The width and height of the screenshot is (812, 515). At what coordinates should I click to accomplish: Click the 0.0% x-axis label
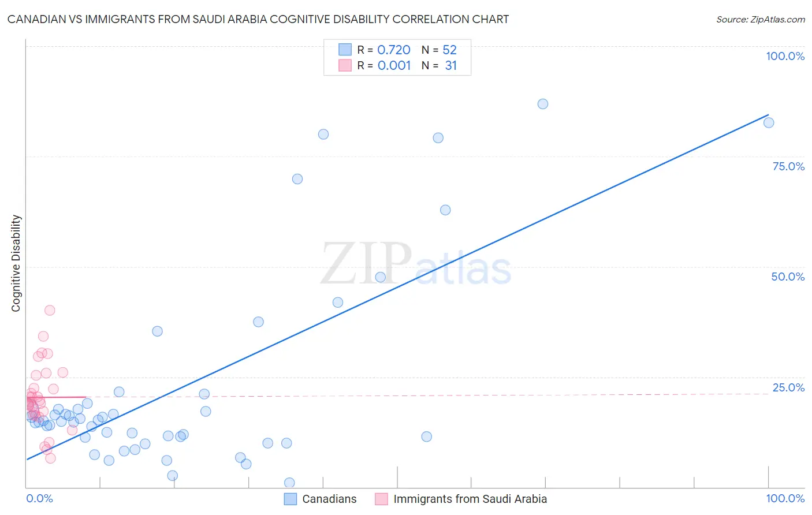(x=39, y=498)
